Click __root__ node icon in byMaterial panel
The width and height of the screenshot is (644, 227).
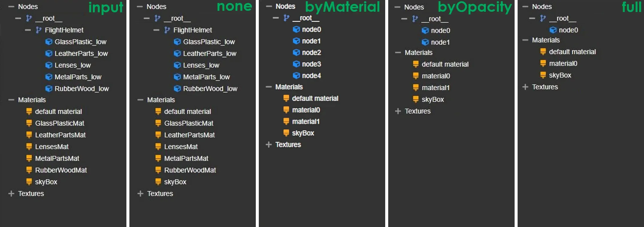click(x=286, y=18)
